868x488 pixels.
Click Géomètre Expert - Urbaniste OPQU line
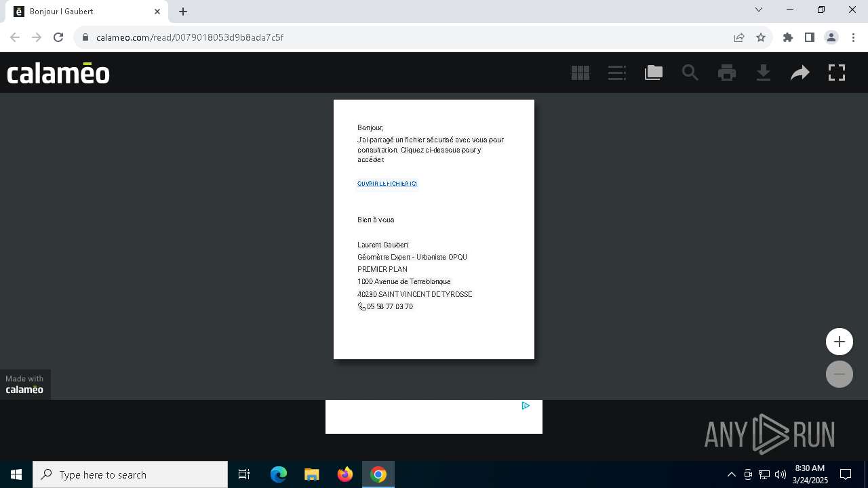[x=412, y=258]
